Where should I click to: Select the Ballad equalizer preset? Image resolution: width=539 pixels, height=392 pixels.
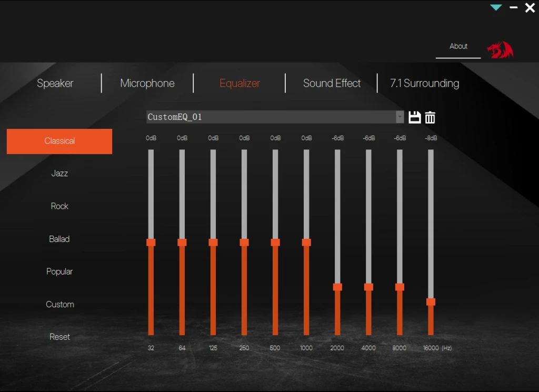pyautogui.click(x=59, y=239)
